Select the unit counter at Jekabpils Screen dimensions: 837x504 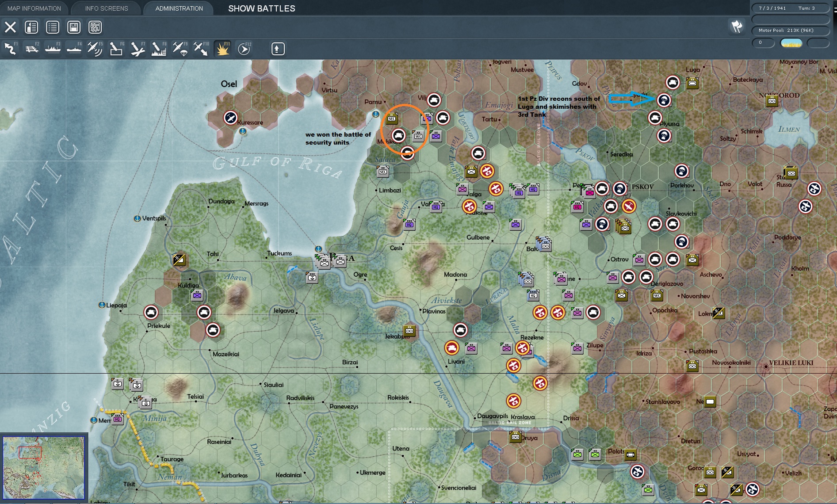click(409, 330)
